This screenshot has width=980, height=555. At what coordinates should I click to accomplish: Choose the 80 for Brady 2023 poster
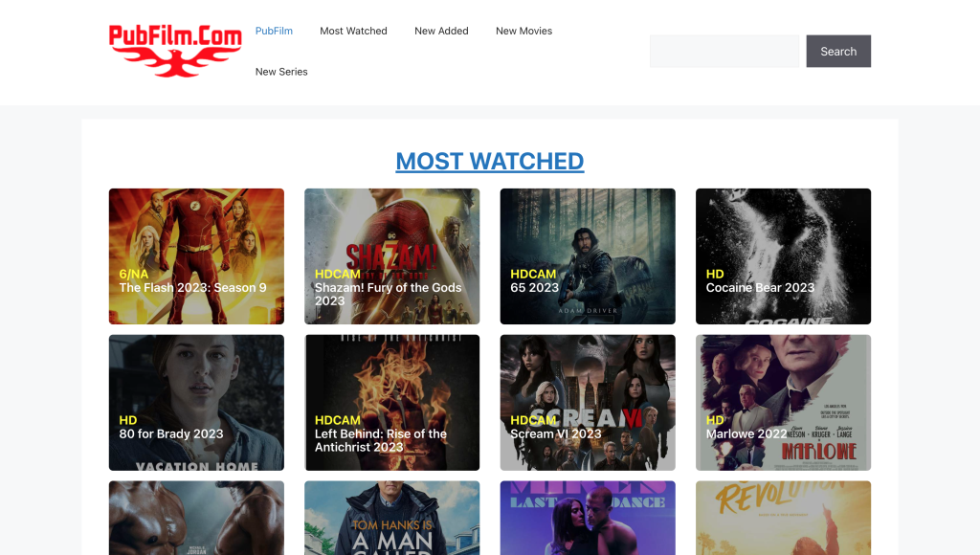point(196,402)
